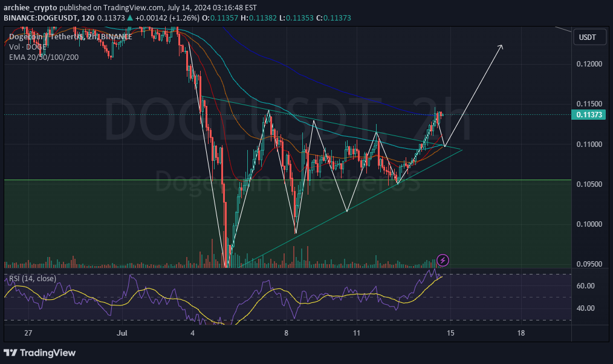Viewport: 613px width, 364px height.
Task: Select the RSI (14, close) indicator label
Action: [33, 278]
